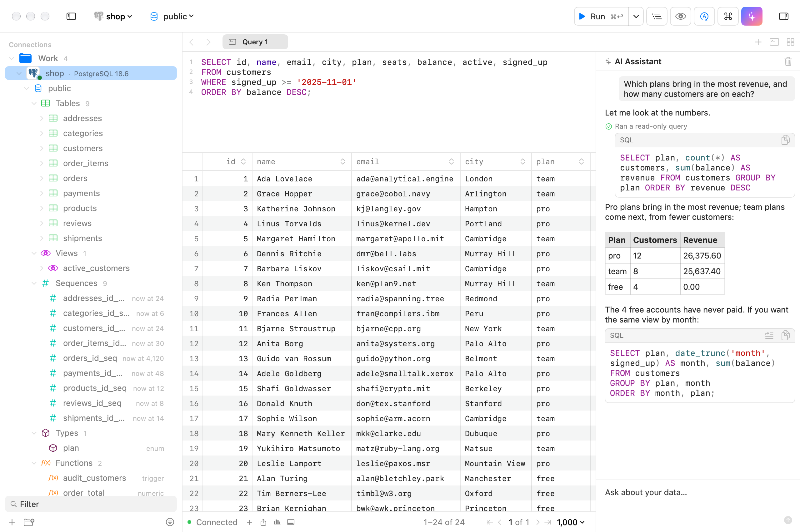Toggle the bottom panel icon
Screen dimensions: 800x532
(x=291, y=522)
